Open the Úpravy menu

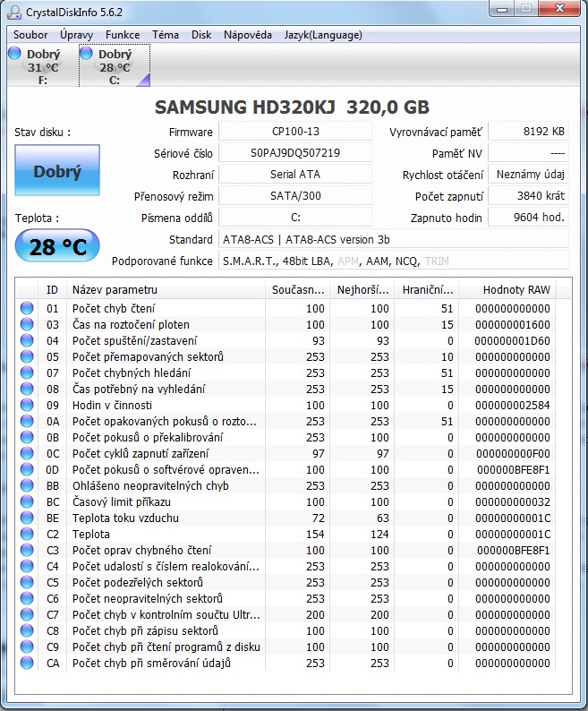coord(76,35)
